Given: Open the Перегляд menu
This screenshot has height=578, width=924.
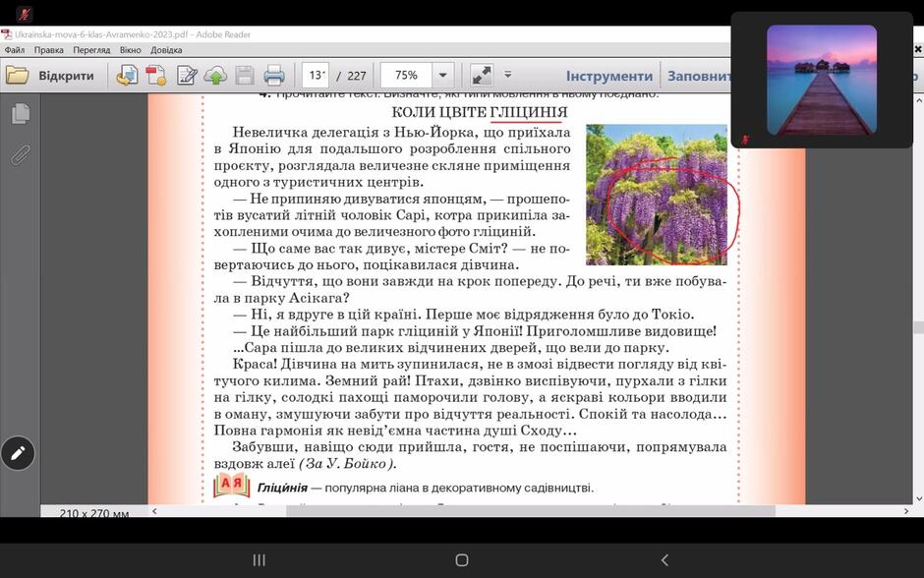Looking at the screenshot, I should pyautogui.click(x=91, y=50).
